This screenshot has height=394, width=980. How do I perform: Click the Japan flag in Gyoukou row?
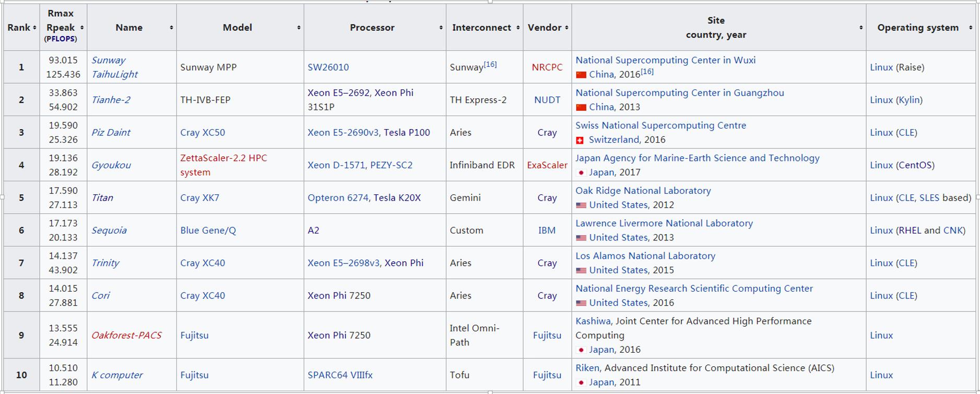(x=581, y=172)
